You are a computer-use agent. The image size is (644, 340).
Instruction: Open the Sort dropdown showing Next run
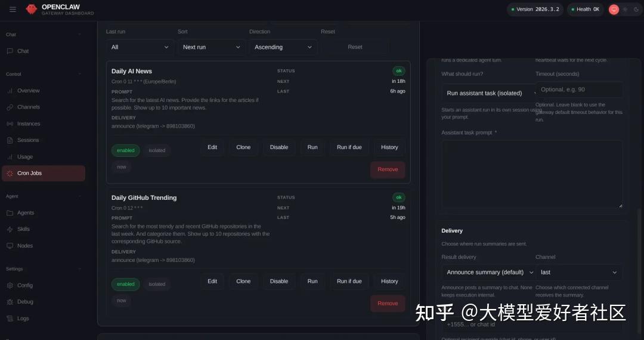[211, 47]
